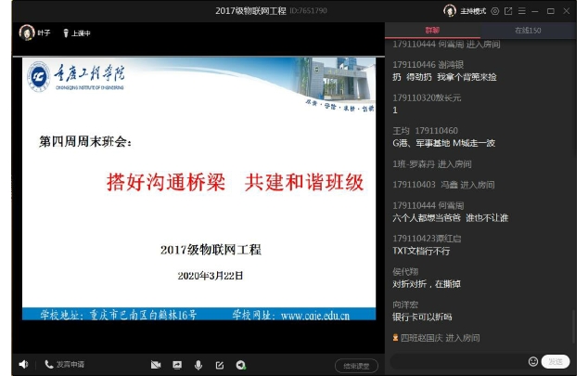The image size is (588, 376).
Task: Type in the chat message input field
Action: 454,361
